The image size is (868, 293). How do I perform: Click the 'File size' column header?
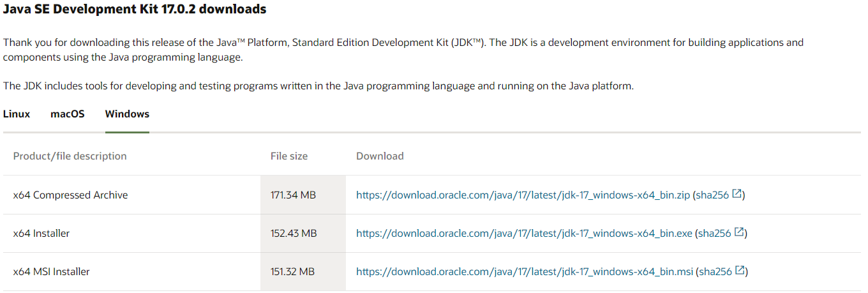coord(289,156)
